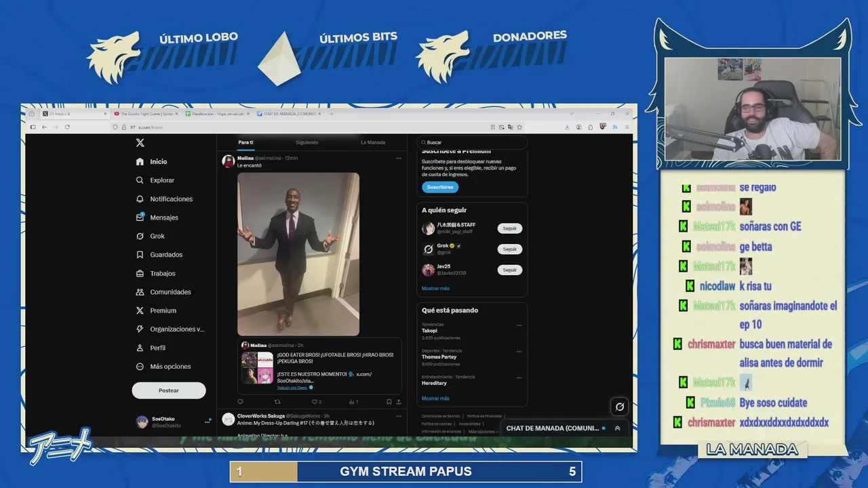Open Notificaciones bell in sidebar

coord(140,199)
